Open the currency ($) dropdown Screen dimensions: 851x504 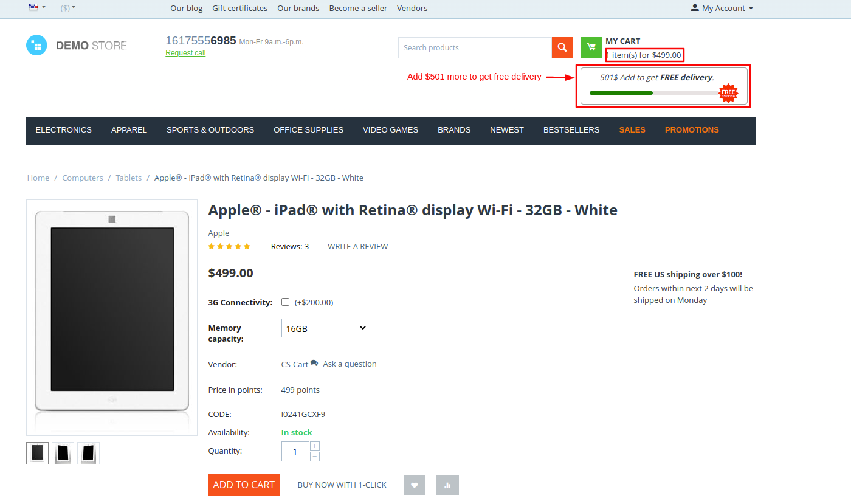point(68,8)
